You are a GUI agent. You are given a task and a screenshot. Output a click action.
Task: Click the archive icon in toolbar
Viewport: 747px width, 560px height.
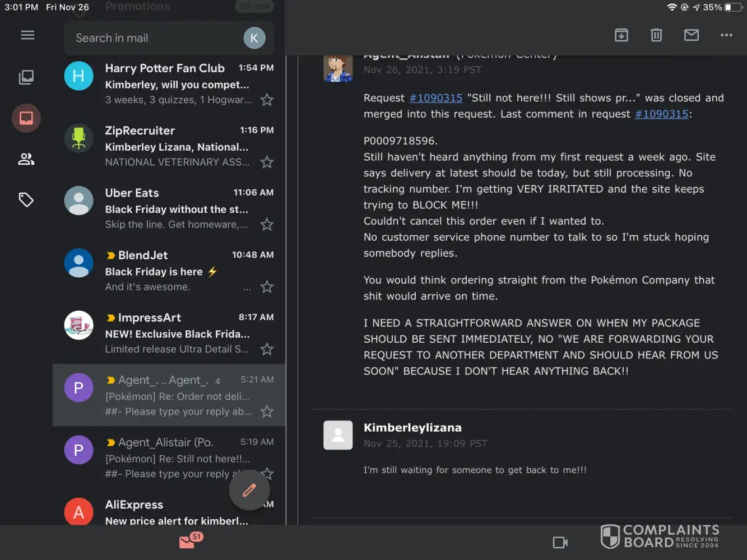click(x=621, y=35)
